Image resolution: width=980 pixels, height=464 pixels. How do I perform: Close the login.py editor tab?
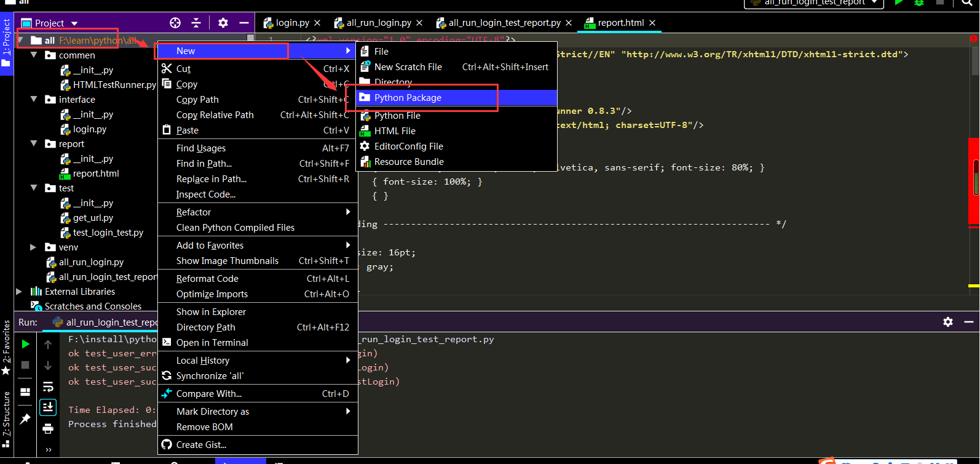317,23
